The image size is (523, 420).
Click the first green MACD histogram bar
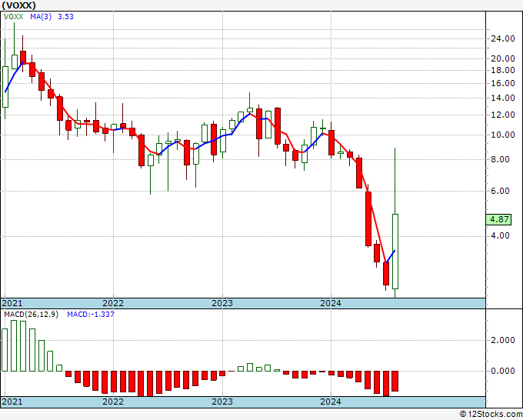tap(5, 350)
